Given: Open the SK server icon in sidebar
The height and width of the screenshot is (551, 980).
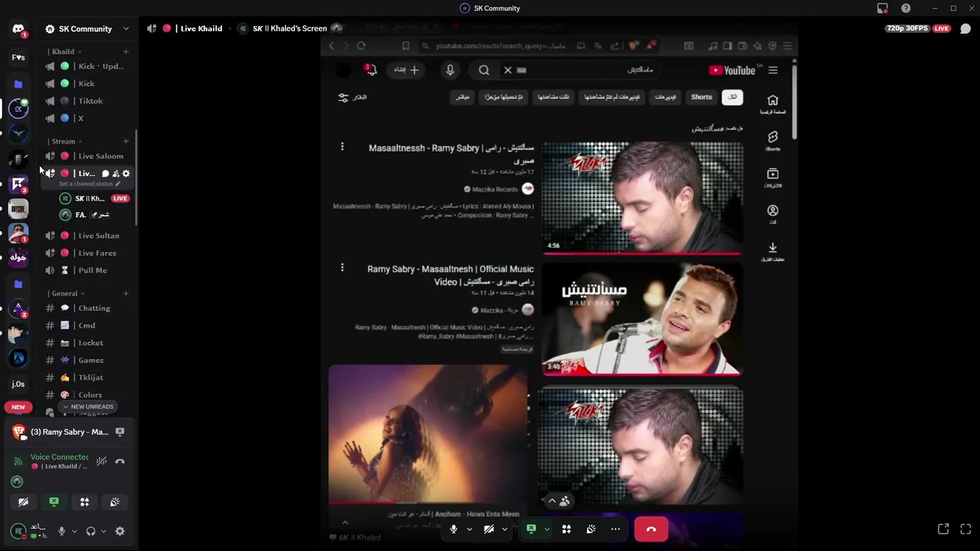Looking at the screenshot, I should [x=18, y=108].
